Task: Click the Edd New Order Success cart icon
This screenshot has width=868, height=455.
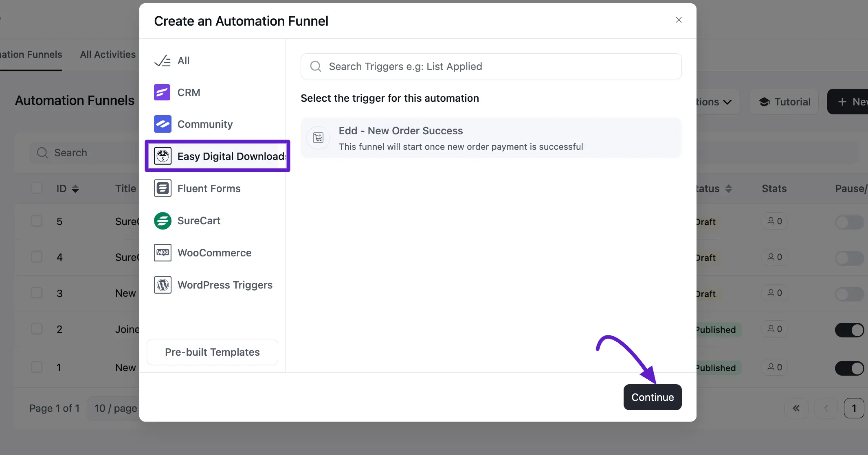Action: pyautogui.click(x=318, y=138)
